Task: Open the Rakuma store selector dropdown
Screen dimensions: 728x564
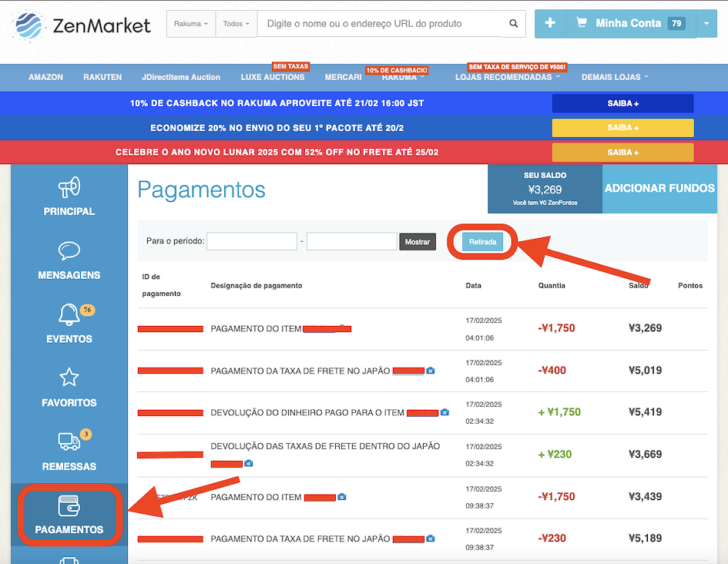Action: (191, 24)
